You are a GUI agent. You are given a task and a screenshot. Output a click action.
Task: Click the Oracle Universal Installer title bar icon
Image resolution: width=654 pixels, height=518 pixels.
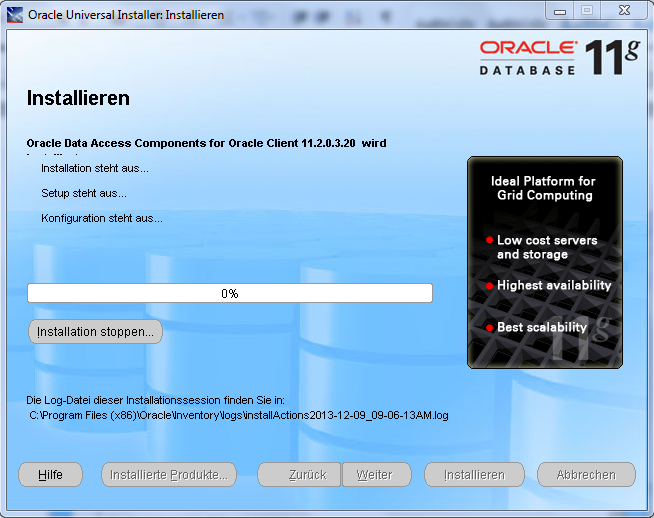coord(15,15)
